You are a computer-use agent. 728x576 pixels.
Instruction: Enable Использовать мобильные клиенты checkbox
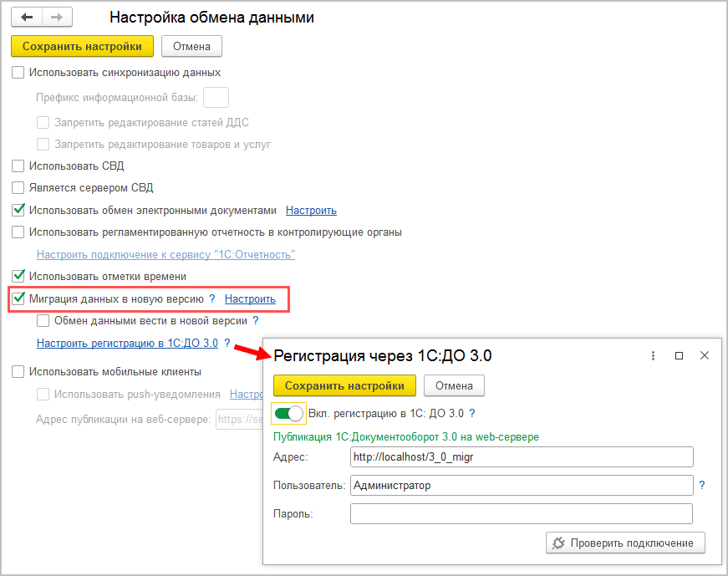pos(18,372)
